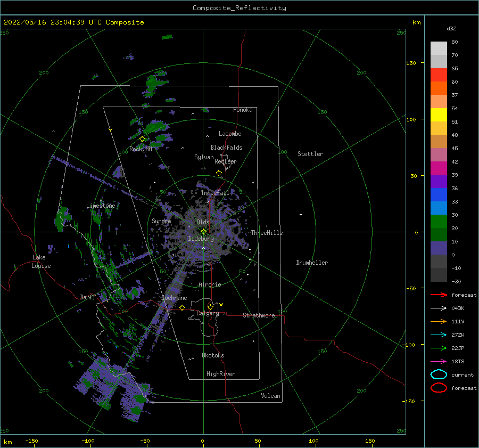Click the Lake Louise label

tap(41, 262)
